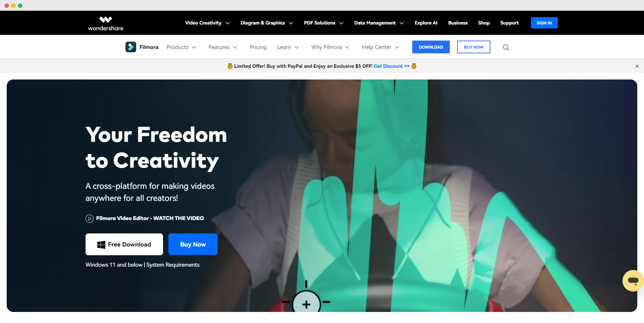Open the yellow chat support bubble
The width and height of the screenshot is (644, 323).
pos(633,281)
